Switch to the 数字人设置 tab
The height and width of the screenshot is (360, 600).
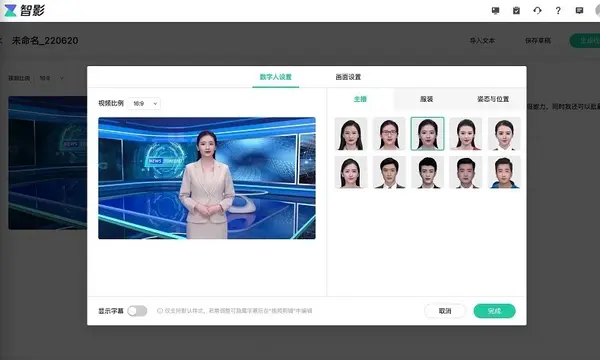click(276, 77)
